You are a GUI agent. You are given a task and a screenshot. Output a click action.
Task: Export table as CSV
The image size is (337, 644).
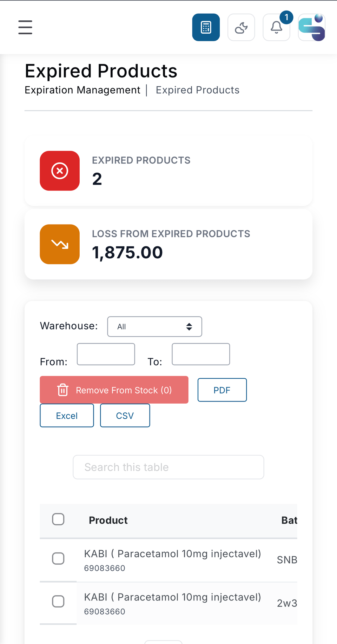pos(125,416)
